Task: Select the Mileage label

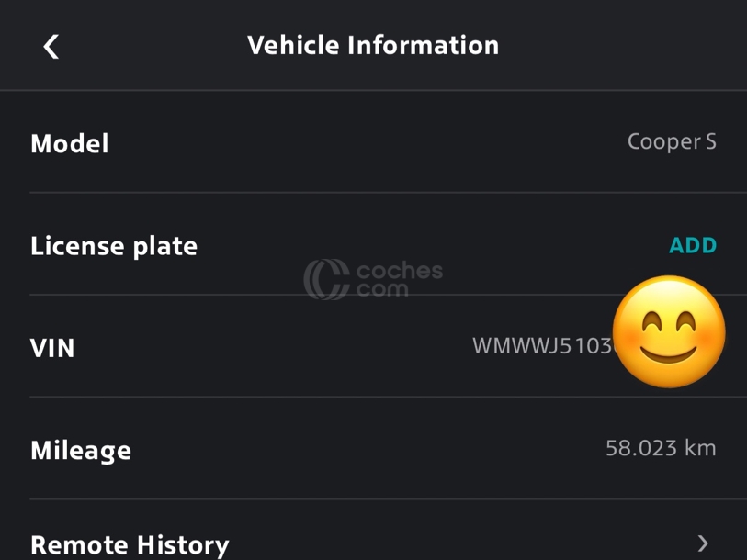Action: (x=81, y=450)
